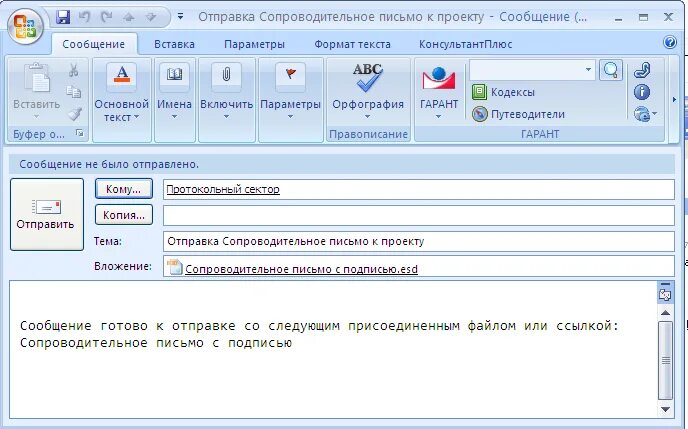688x429 pixels.
Task: Open Путеводители in the ГАРАНТ group
Action: click(518, 114)
